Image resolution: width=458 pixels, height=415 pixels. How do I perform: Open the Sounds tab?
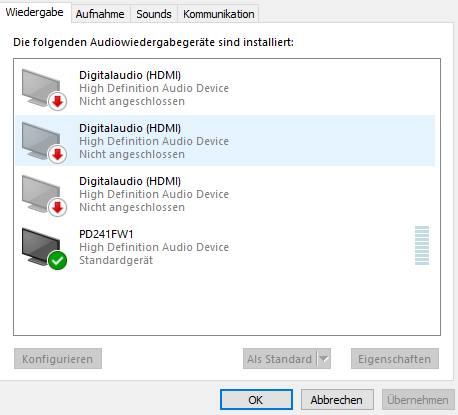(x=154, y=14)
